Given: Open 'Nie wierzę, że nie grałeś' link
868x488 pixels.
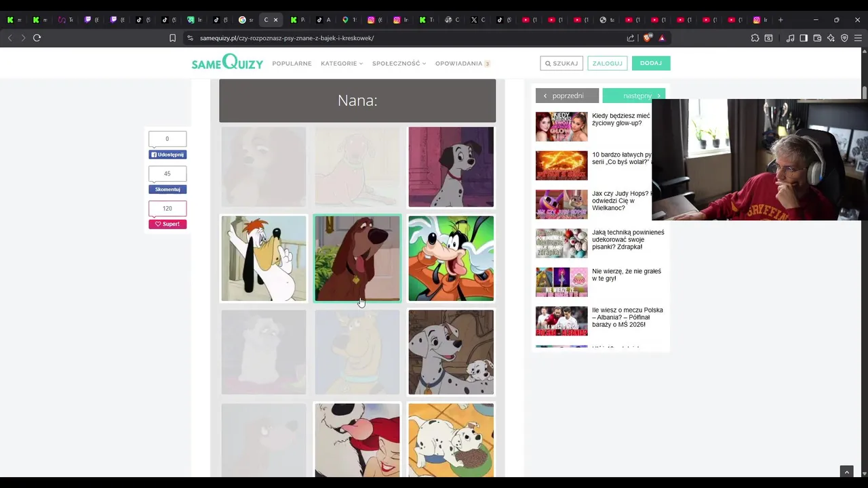Looking at the screenshot, I should (627, 274).
